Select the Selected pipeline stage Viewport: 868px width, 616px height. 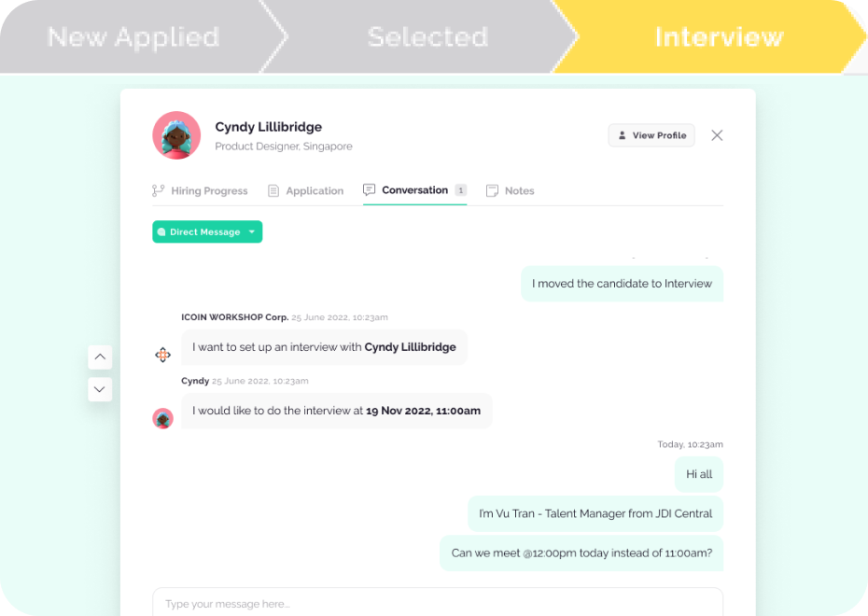coord(427,37)
